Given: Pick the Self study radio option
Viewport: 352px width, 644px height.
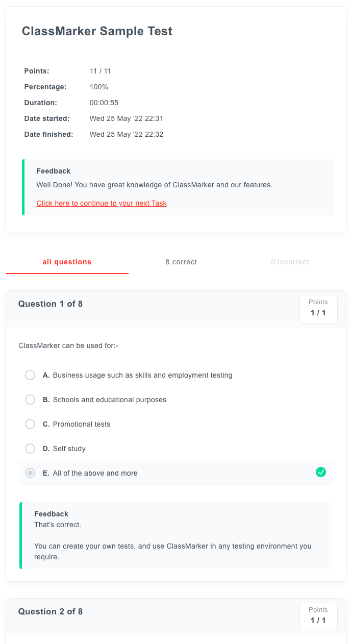Looking at the screenshot, I should pyautogui.click(x=30, y=449).
